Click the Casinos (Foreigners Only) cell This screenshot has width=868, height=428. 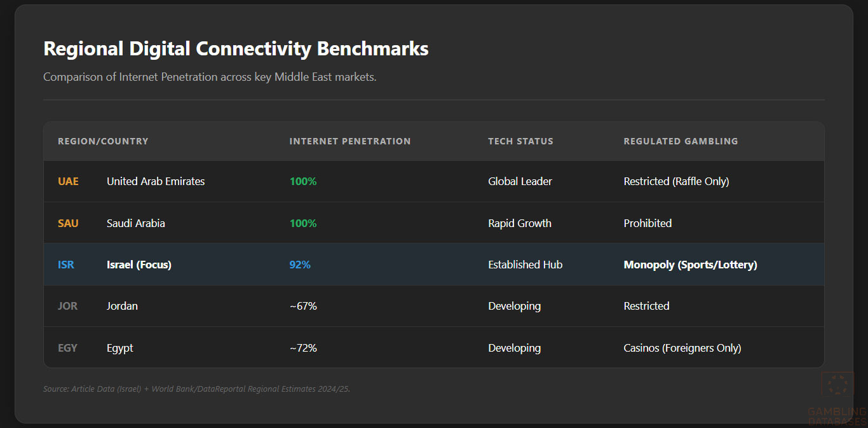(x=682, y=348)
